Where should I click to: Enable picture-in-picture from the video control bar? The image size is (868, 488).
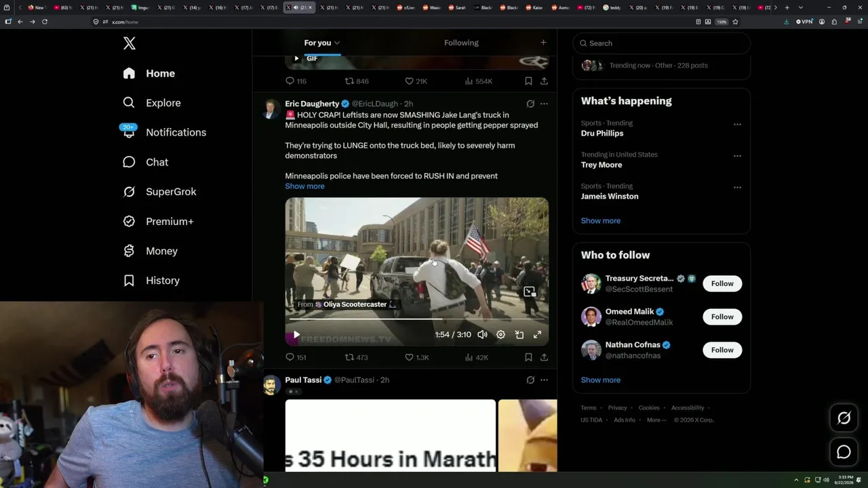tap(519, 335)
